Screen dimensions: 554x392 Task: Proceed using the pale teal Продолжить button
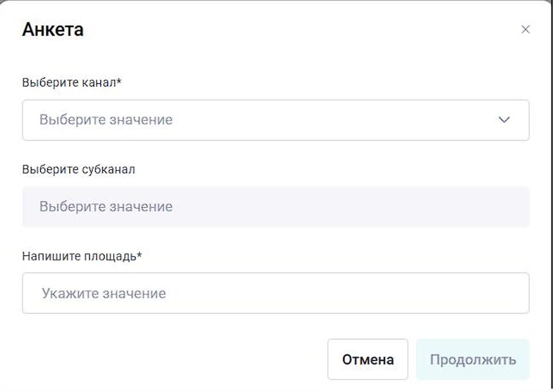pyautogui.click(x=473, y=359)
